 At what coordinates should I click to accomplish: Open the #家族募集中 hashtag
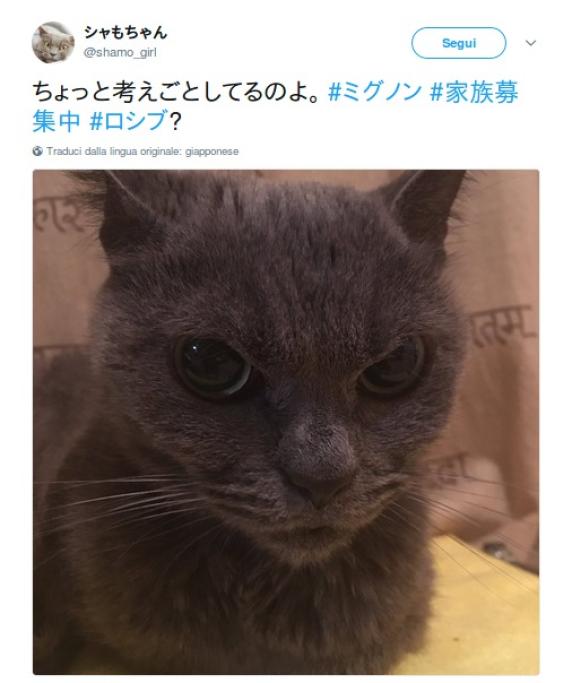tap(275, 106)
